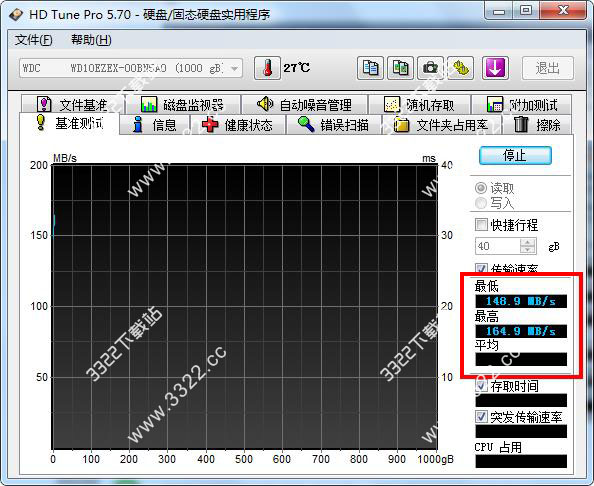
Task: Maximize the HD Tune Pro window
Action: tap(525, 11)
